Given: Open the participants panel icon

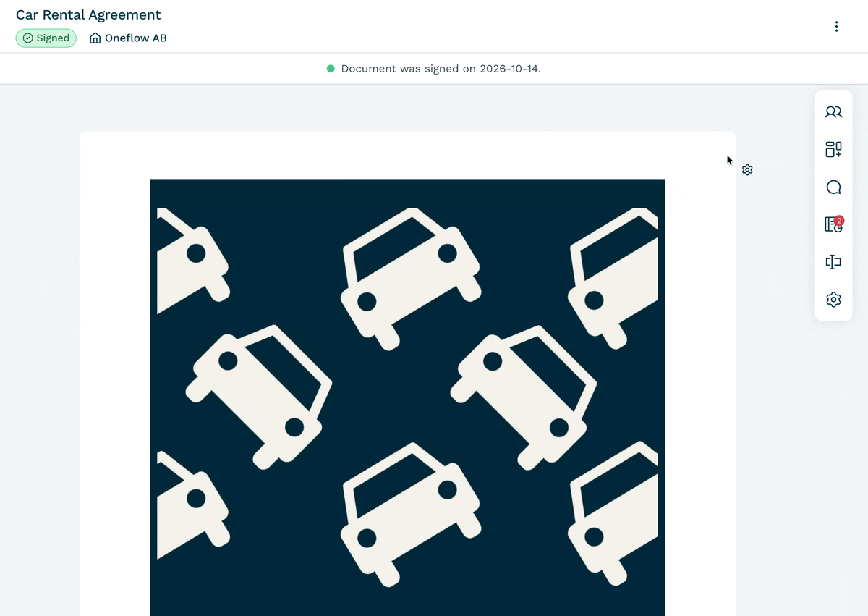Looking at the screenshot, I should tap(833, 112).
